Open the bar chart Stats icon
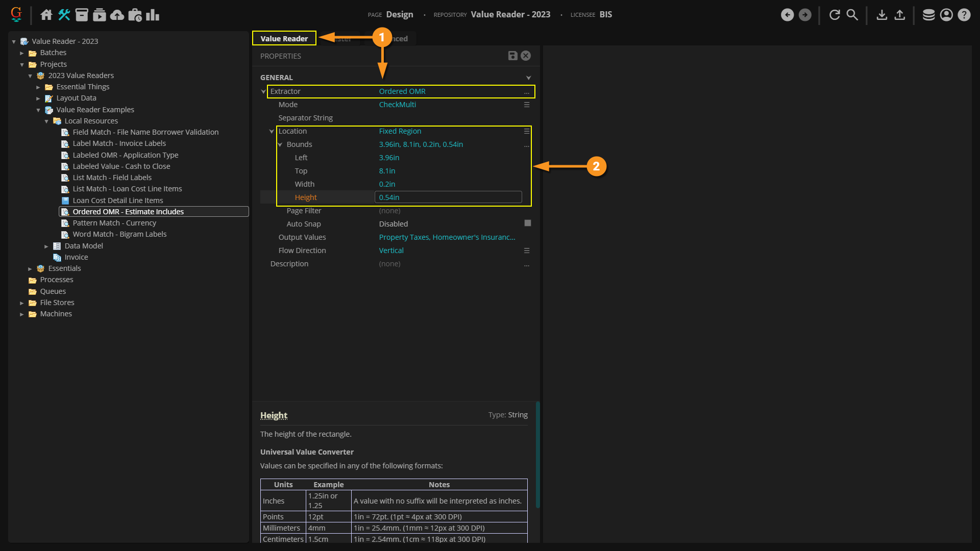 [x=153, y=15]
